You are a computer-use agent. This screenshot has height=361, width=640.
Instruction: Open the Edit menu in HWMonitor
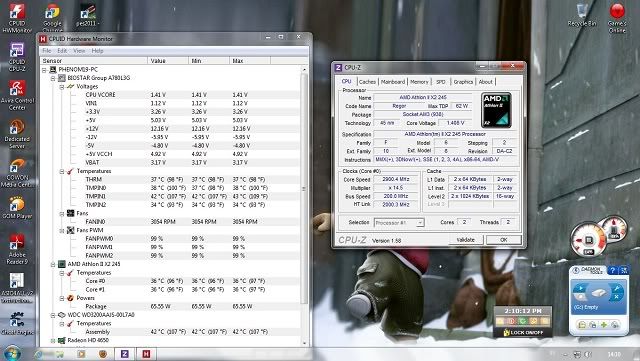pyautogui.click(x=62, y=51)
